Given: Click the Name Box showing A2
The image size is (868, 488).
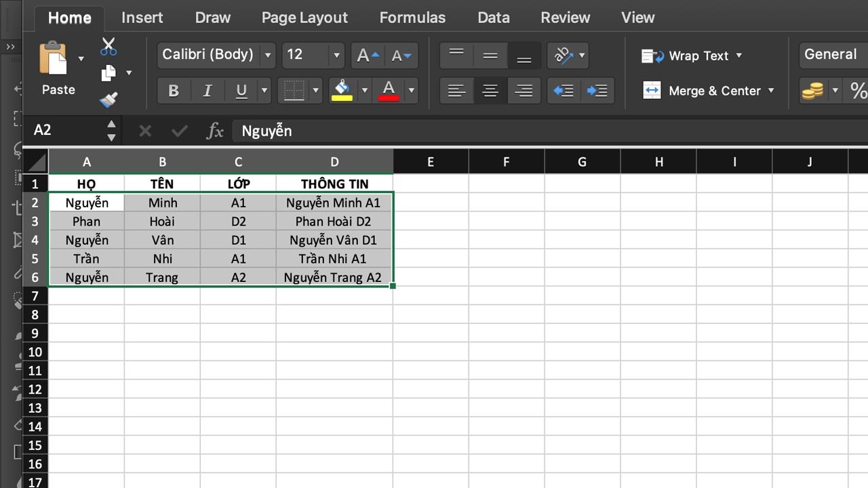Looking at the screenshot, I should (x=65, y=129).
